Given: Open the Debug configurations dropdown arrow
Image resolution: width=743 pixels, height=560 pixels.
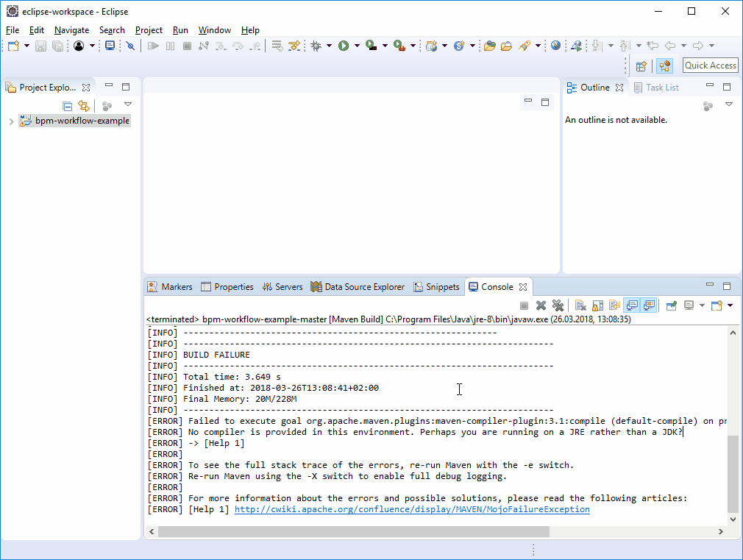Looking at the screenshot, I should [329, 46].
